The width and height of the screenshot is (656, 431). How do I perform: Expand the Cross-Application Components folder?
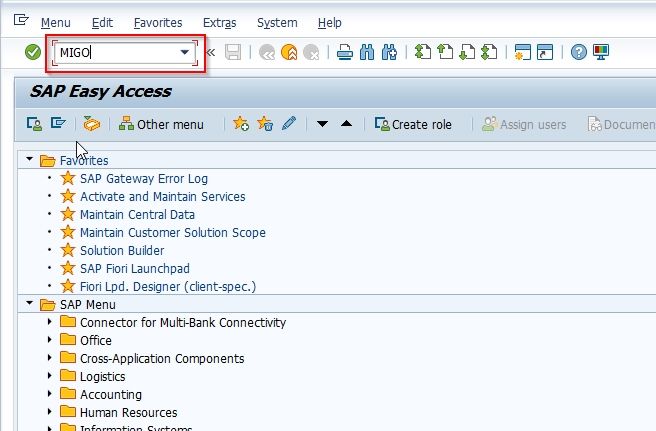point(49,357)
